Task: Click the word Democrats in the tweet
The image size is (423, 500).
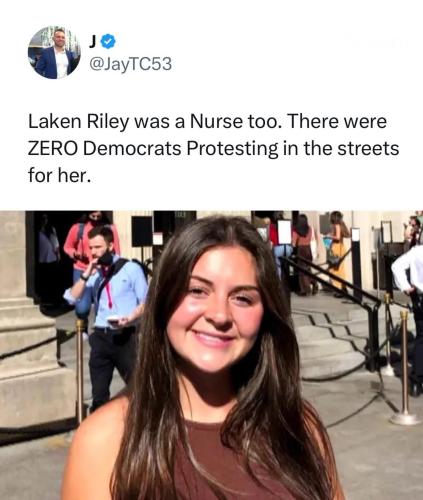Action: 132,148
